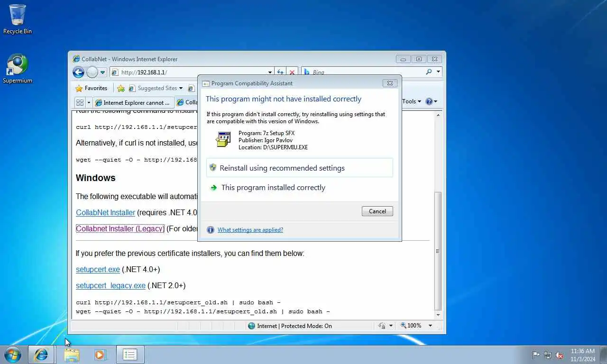
Task: Open the search provider dropdown arrow
Action: [x=438, y=72]
